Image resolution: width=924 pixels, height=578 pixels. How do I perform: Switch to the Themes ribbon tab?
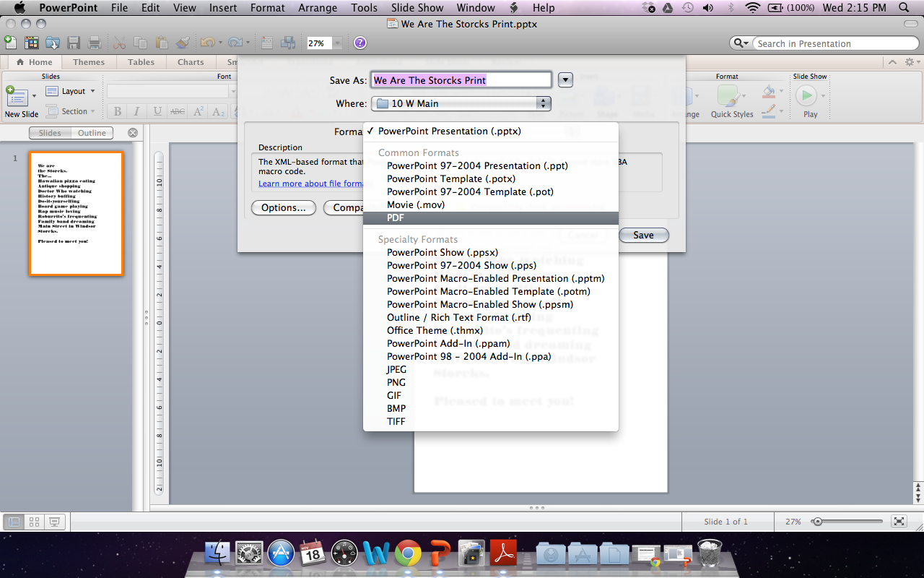tap(89, 62)
